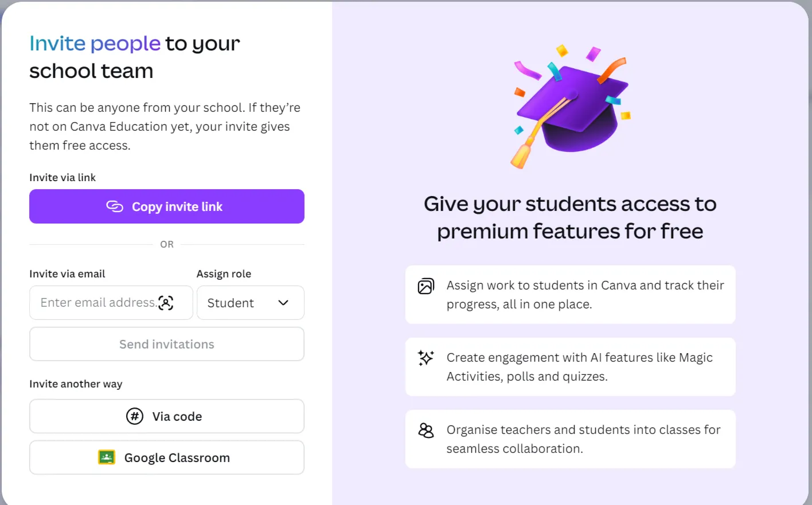Click the contact picker icon in email field
Image resolution: width=812 pixels, height=505 pixels.
[x=166, y=303]
